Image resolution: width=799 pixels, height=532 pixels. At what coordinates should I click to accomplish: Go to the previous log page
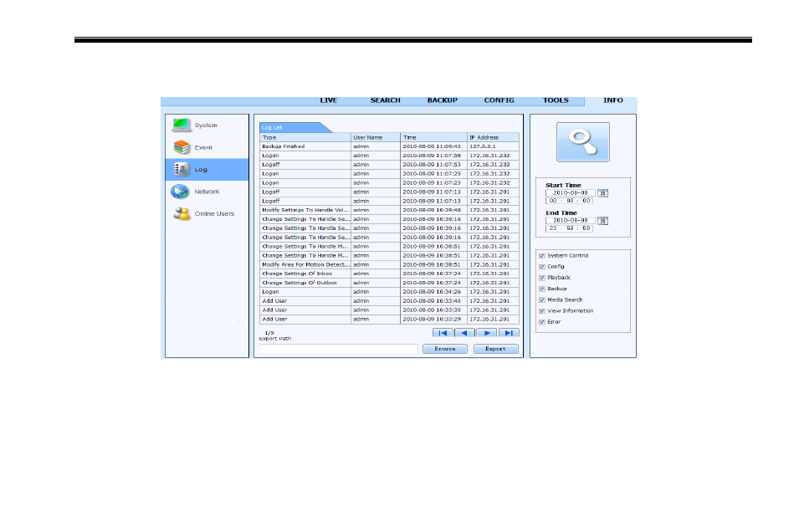pos(464,333)
